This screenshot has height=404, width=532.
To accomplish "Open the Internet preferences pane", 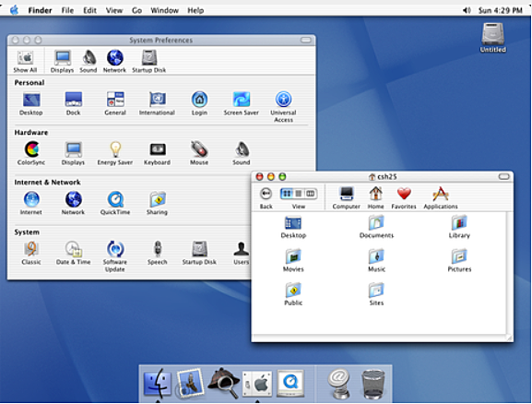I will click(x=31, y=203).
